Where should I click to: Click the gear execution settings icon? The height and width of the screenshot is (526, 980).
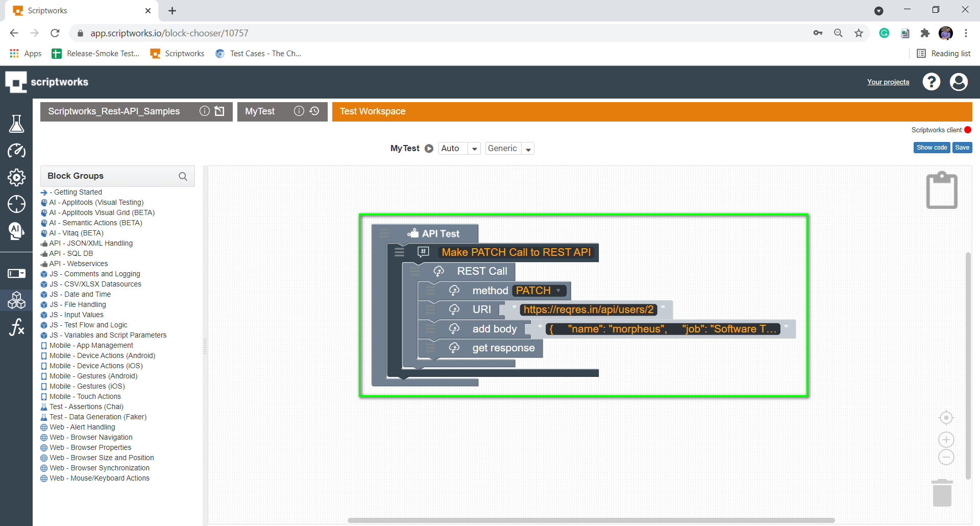(17, 177)
